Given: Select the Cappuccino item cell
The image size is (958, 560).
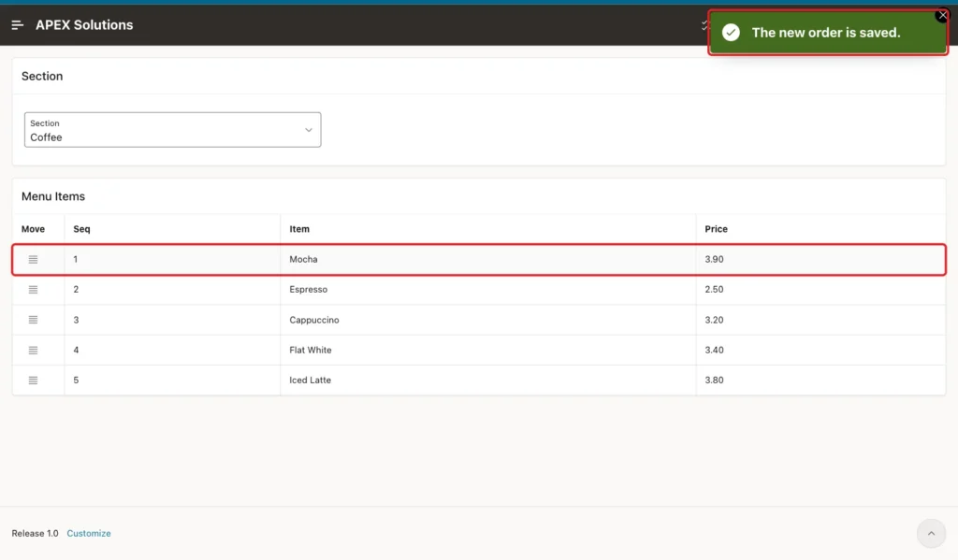Looking at the screenshot, I should point(487,320).
